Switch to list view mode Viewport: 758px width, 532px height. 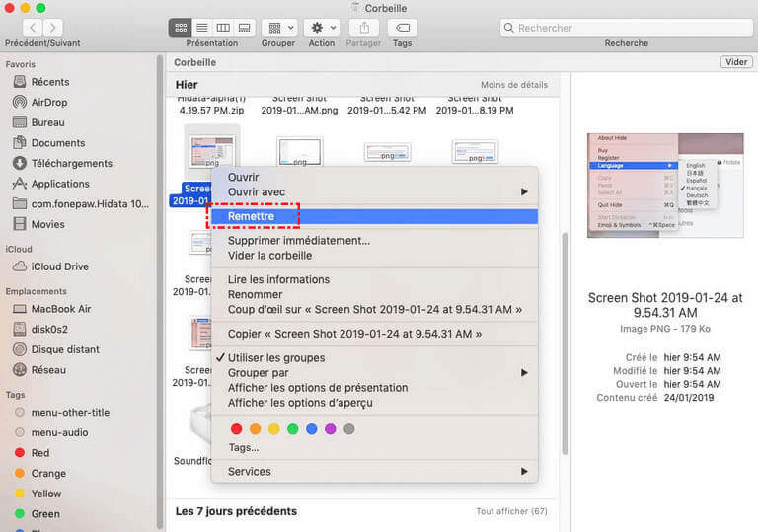tap(201, 28)
